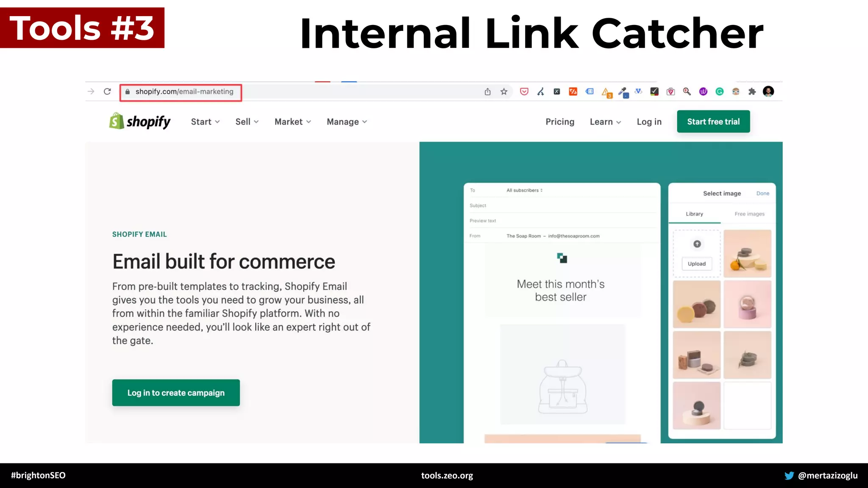Viewport: 868px width, 488px height.
Task: Click the magnifier with map pin extension
Action: click(687, 91)
